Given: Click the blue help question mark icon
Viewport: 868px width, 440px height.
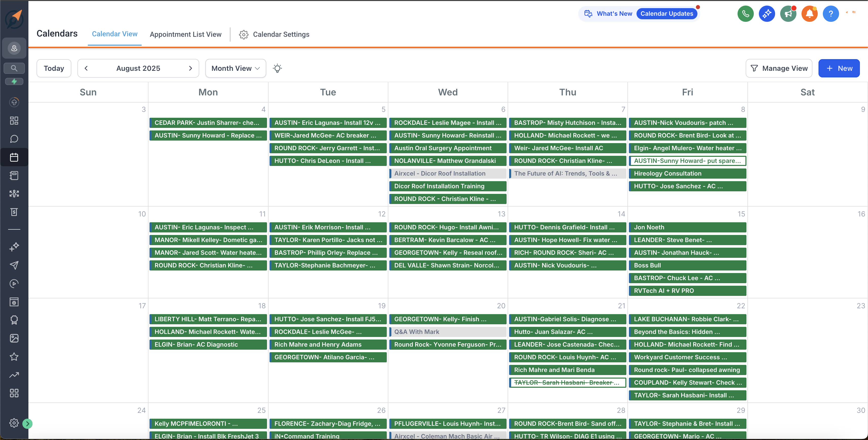Looking at the screenshot, I should [831, 13].
